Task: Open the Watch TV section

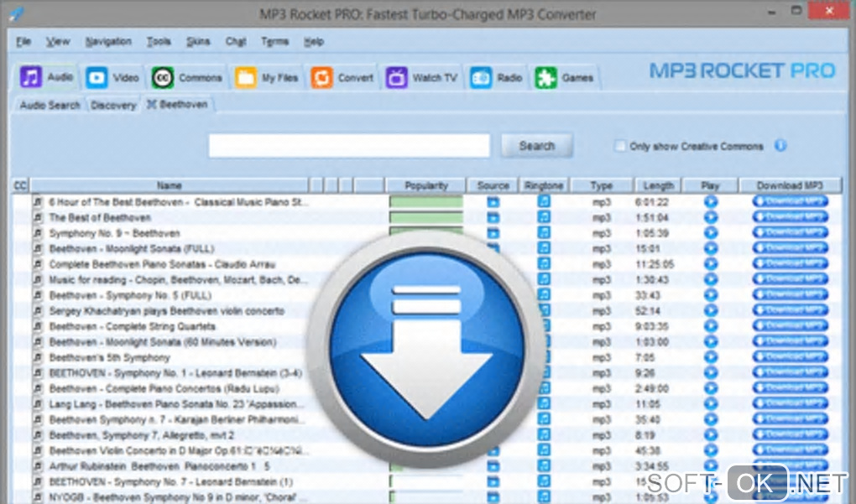Action: point(421,77)
